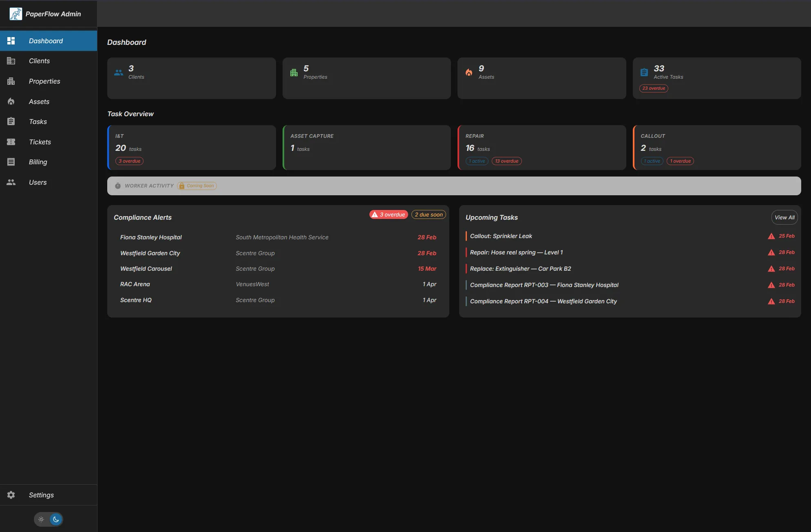Open the Dashboard grid icon in sidebar

(x=11, y=40)
